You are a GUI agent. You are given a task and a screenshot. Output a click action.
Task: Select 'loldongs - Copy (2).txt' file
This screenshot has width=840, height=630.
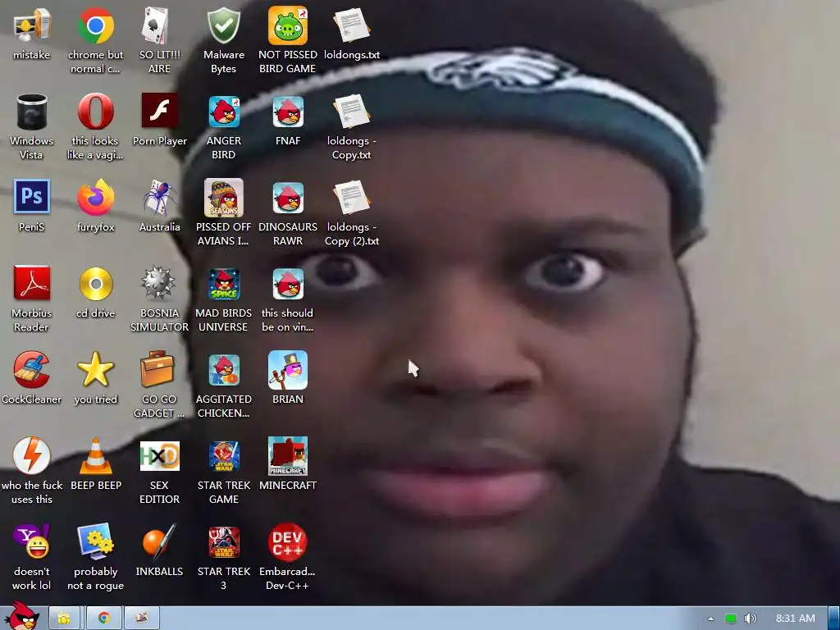pos(351,198)
